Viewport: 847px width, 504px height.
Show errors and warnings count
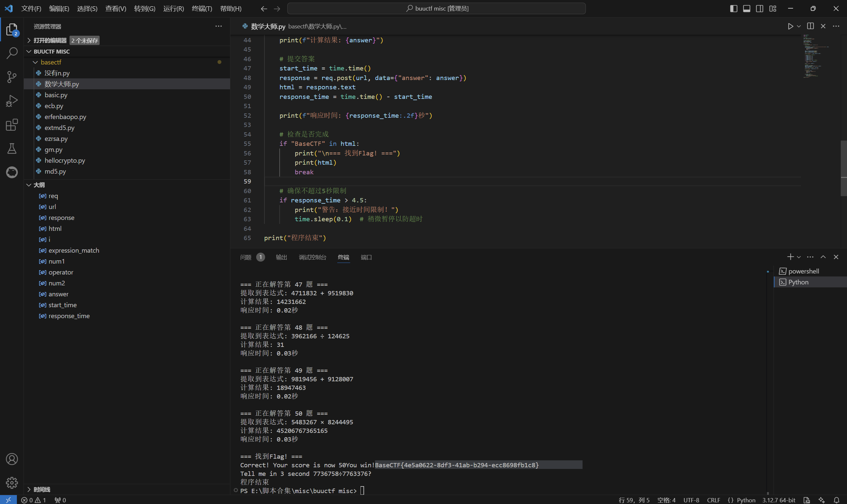[33, 500]
